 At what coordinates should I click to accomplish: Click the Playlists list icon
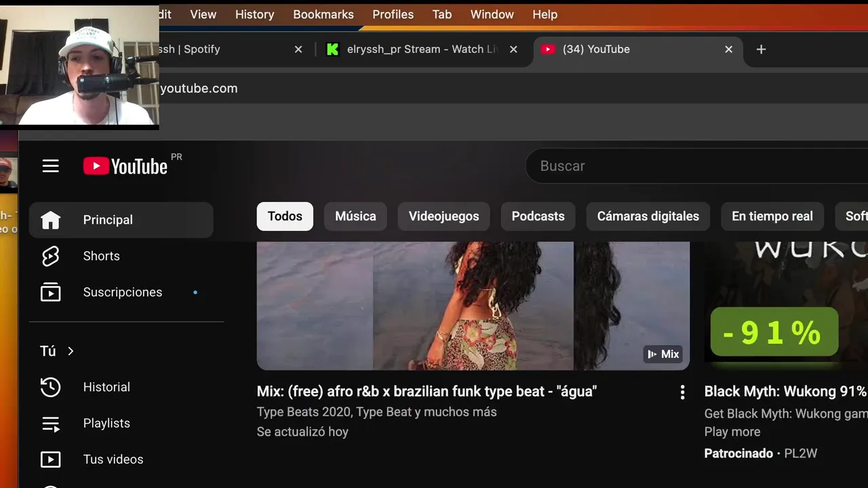click(x=51, y=424)
